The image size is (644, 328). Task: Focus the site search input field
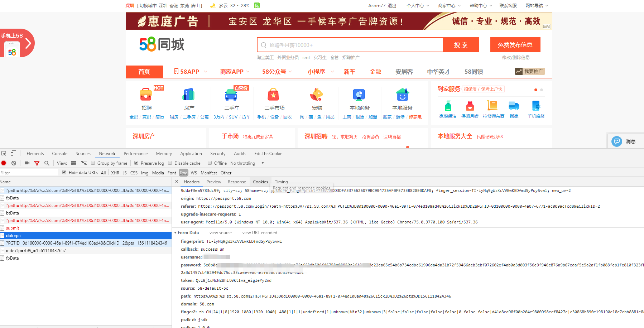(350, 45)
